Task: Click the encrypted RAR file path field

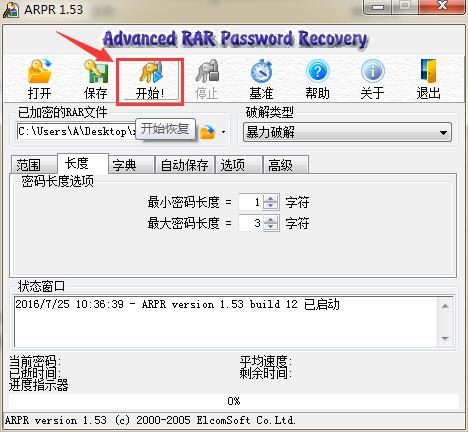Action: 77,132
